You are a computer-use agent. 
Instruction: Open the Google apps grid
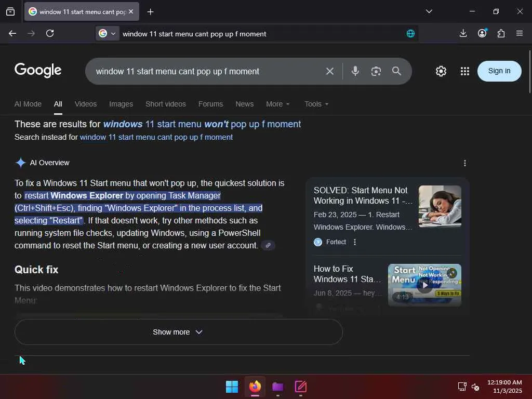pyautogui.click(x=465, y=71)
